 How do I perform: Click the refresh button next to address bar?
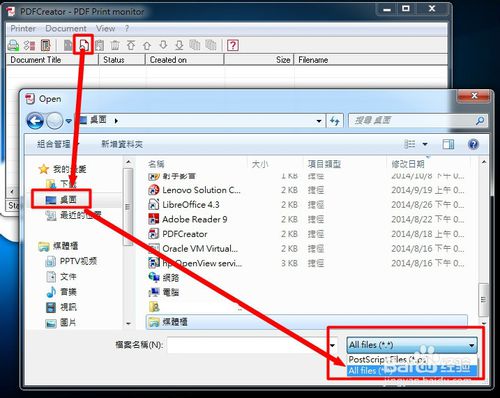pyautogui.click(x=335, y=121)
